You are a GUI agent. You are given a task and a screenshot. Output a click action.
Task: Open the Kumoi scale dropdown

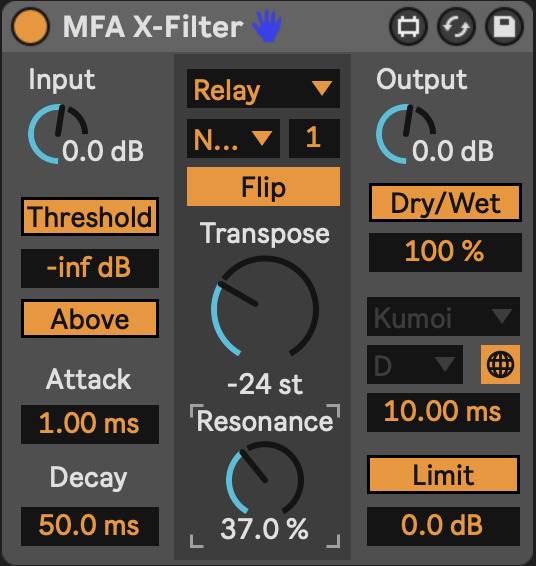point(444,317)
